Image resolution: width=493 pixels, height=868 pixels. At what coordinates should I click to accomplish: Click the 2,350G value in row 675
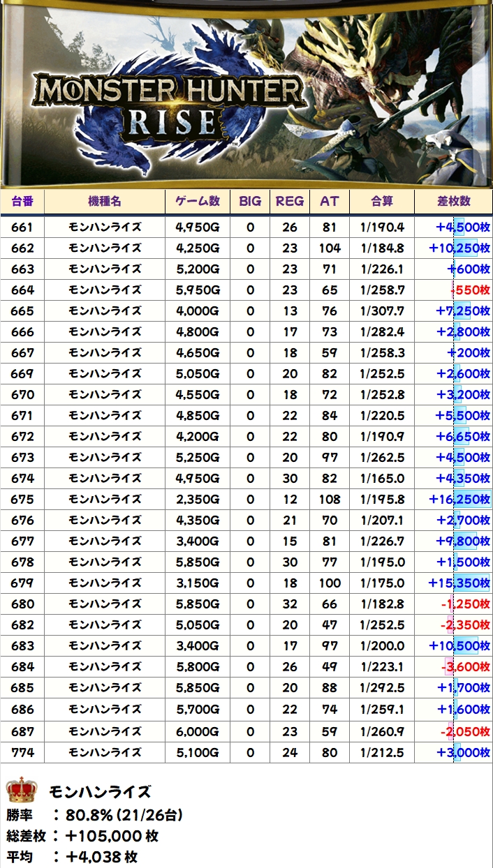198,499
